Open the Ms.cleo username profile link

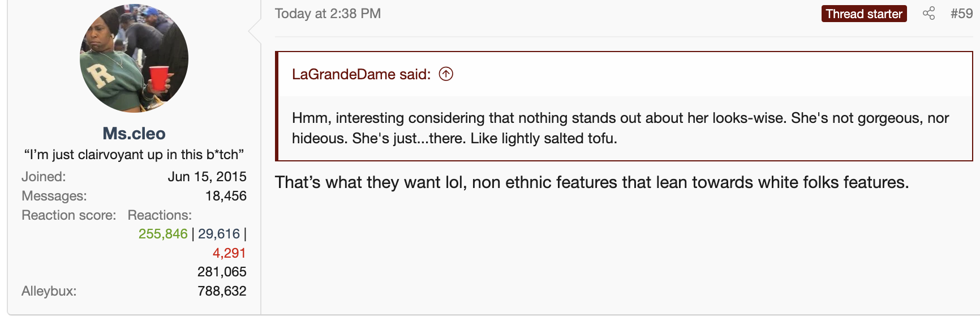(x=134, y=134)
